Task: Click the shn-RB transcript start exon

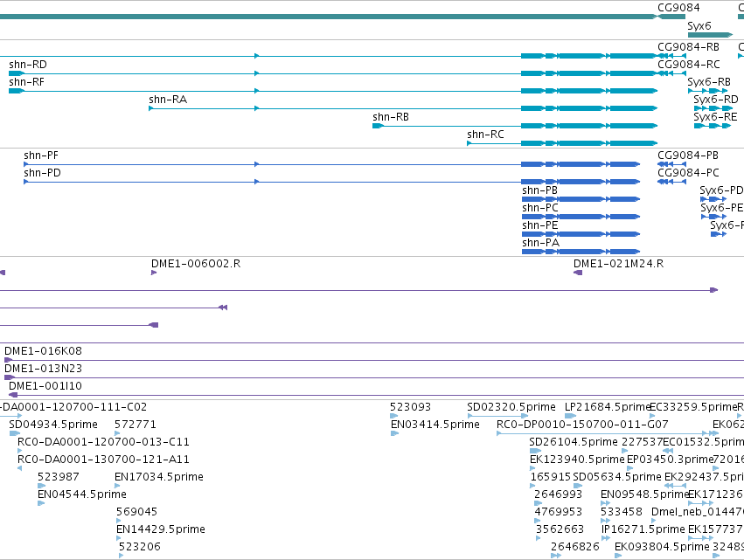Action: click(x=379, y=126)
